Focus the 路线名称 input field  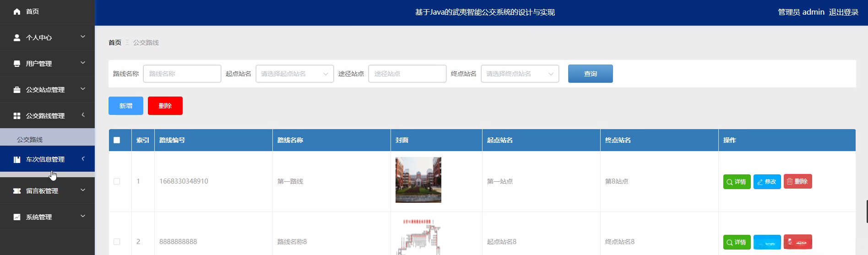click(182, 74)
